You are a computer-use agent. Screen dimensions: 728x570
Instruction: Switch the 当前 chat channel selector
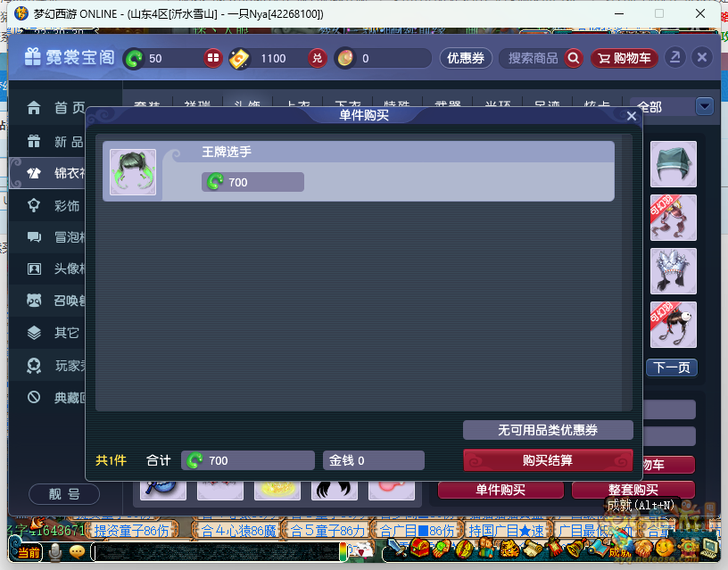pyautogui.click(x=29, y=553)
